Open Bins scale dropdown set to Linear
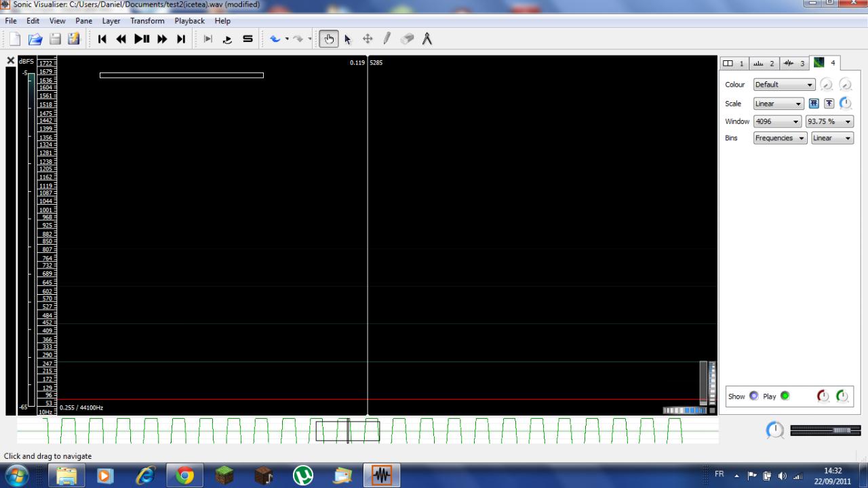 pyautogui.click(x=832, y=138)
